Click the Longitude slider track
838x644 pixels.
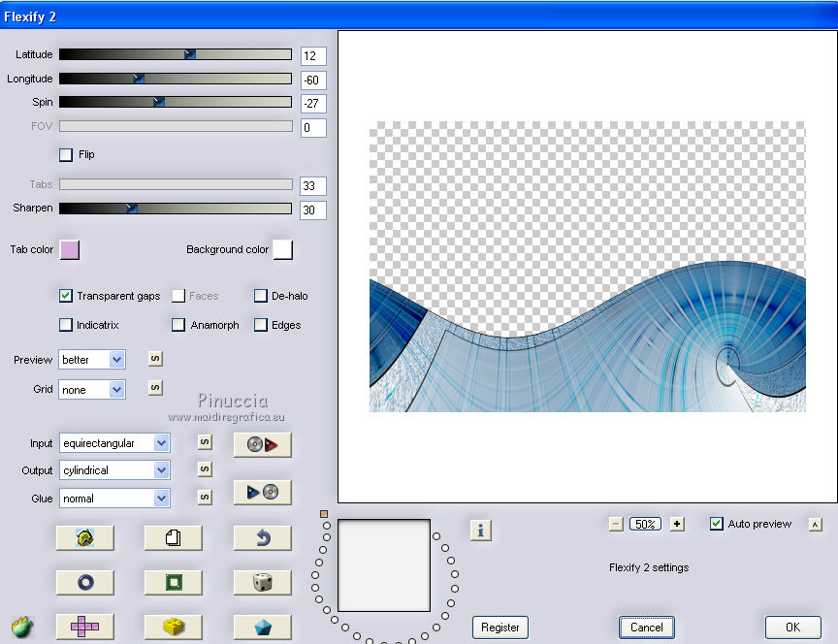click(x=176, y=79)
